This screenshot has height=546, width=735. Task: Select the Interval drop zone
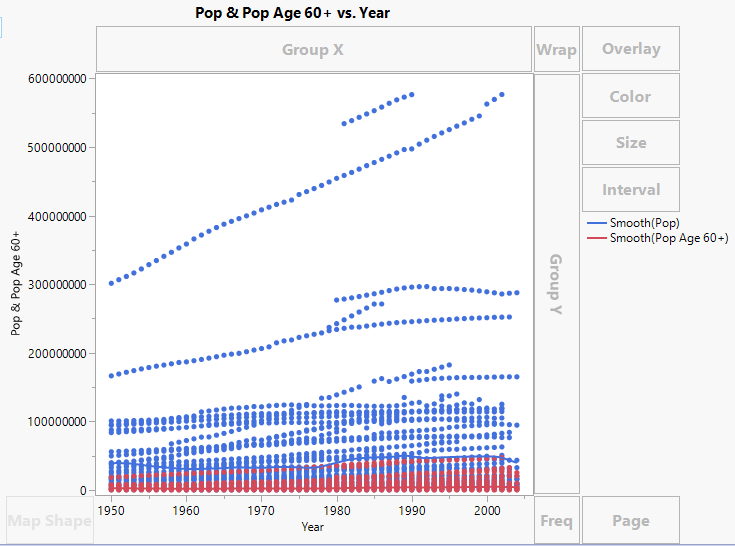click(x=631, y=189)
